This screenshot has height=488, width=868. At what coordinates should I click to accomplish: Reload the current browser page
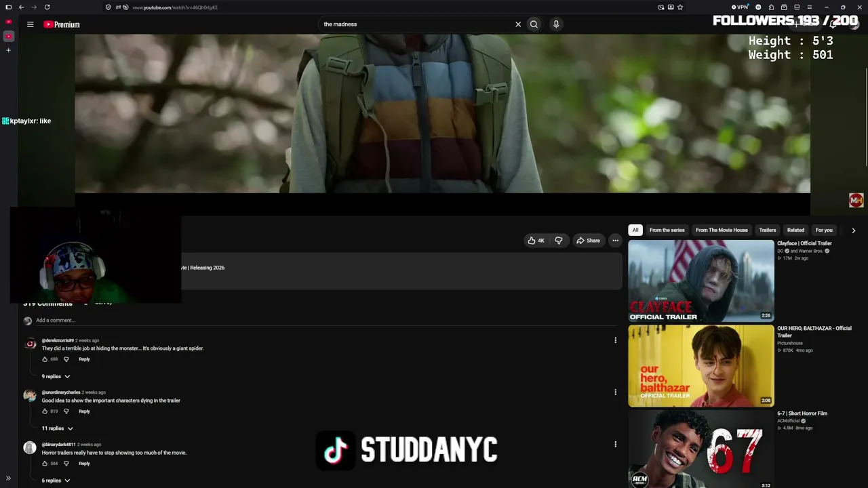47,7
